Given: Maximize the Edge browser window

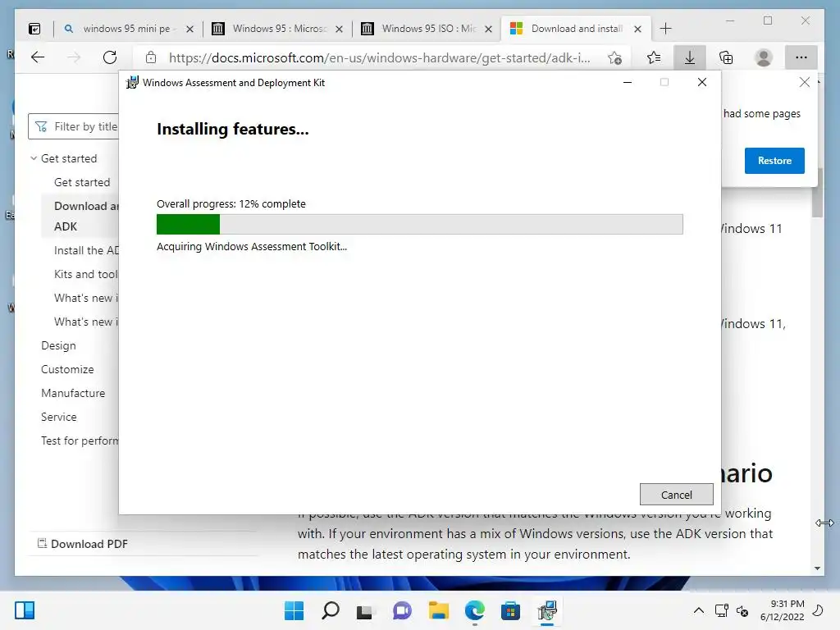Looking at the screenshot, I should (768, 21).
